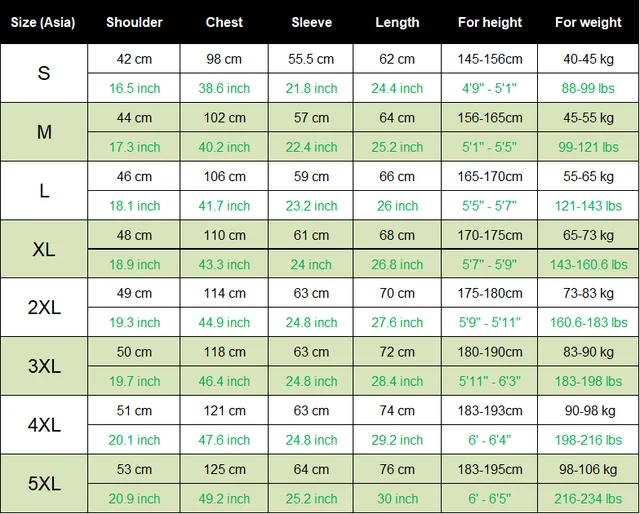Viewport: 640px width, 514px height.
Task: Click the '22.4 inch' sleeve cell
Action: [x=311, y=147]
